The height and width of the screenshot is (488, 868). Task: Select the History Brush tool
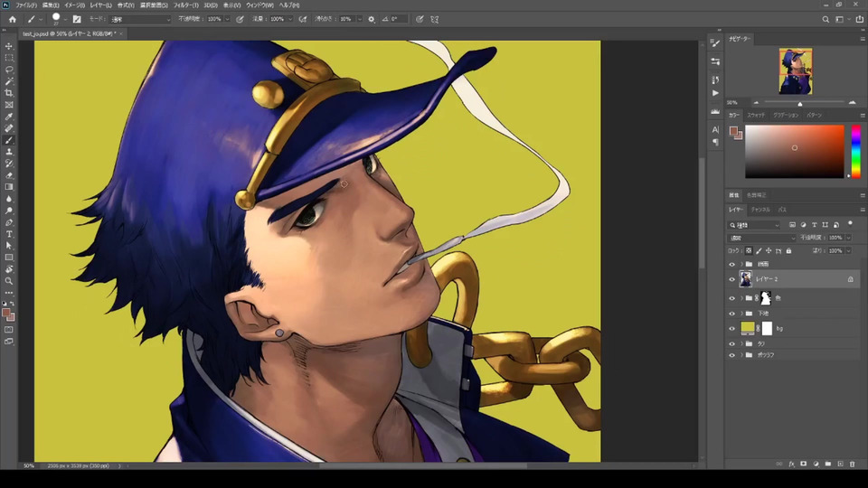click(9, 164)
